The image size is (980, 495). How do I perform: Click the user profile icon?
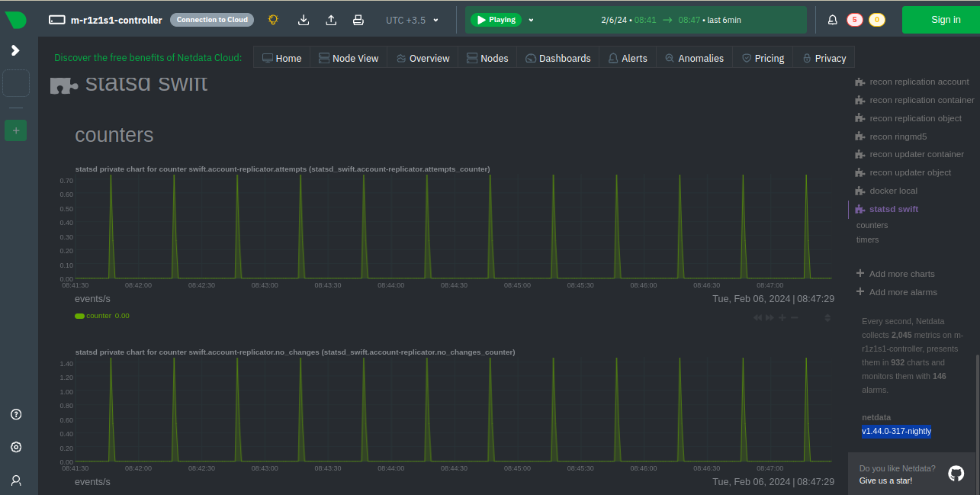16,481
